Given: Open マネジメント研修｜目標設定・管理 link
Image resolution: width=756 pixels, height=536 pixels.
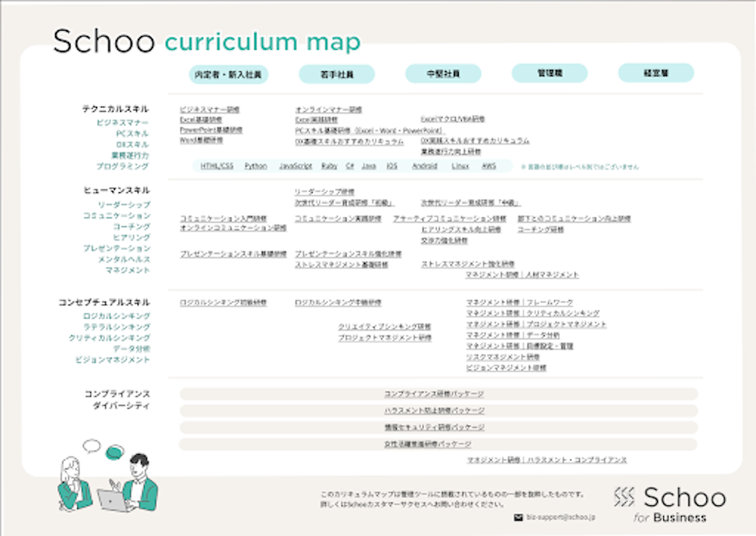Looking at the screenshot, I should pos(519,346).
